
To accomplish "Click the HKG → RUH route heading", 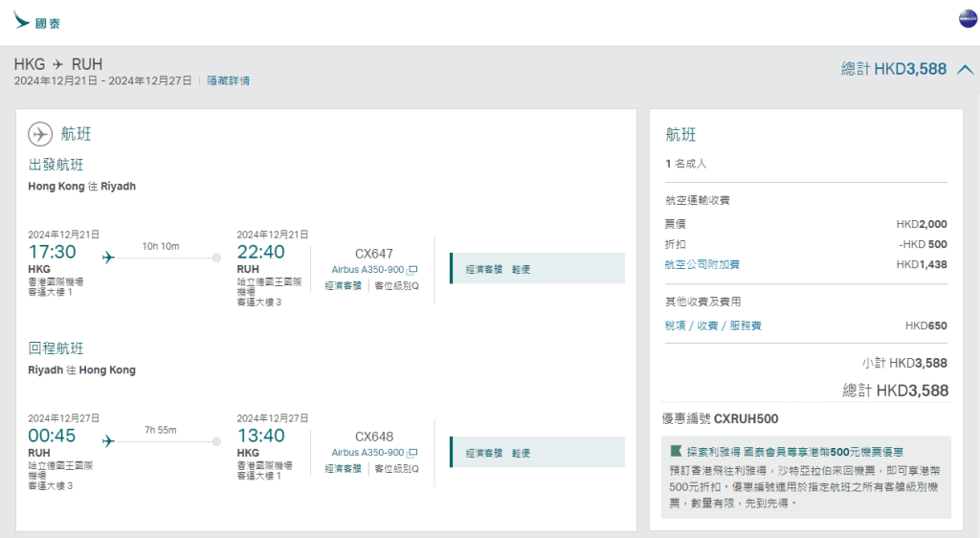I will (58, 64).
